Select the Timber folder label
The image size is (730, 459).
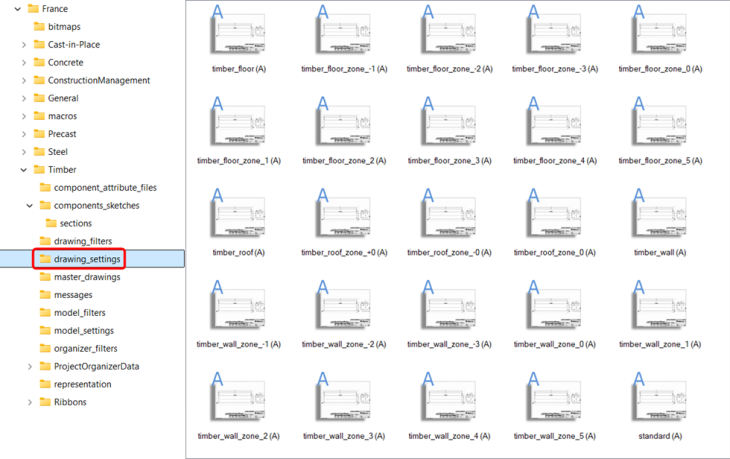(x=61, y=170)
